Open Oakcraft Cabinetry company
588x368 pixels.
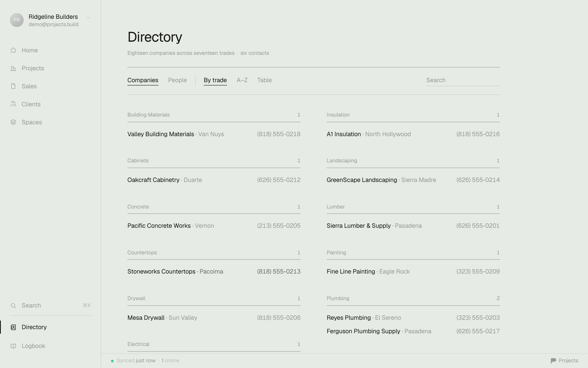(x=153, y=180)
